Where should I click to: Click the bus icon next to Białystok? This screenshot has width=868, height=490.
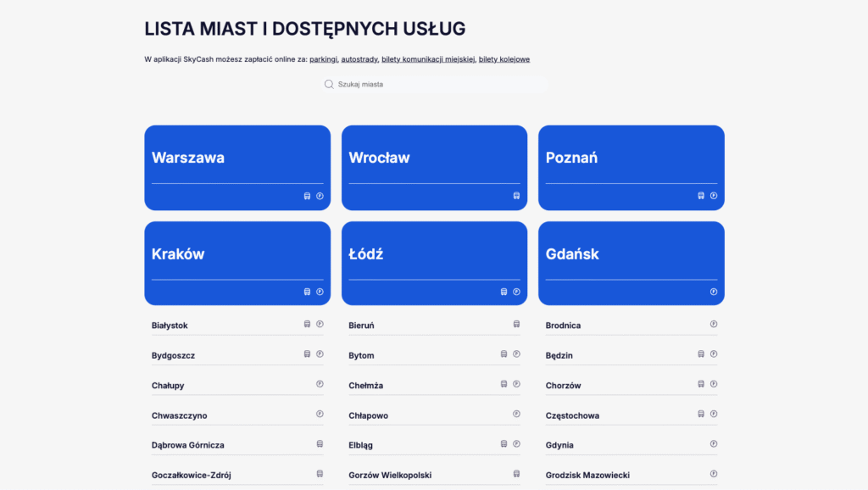tap(307, 324)
